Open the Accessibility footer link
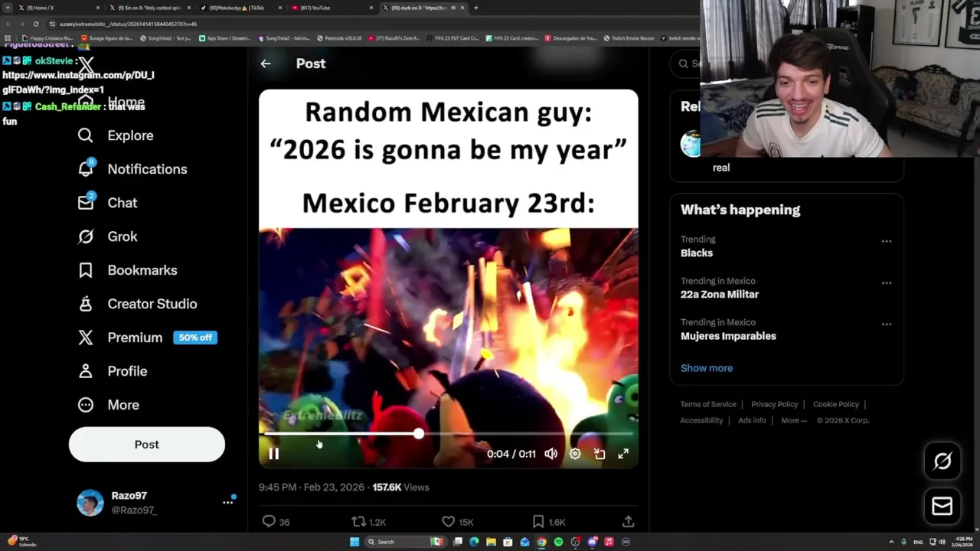980x551 pixels. 701,420
